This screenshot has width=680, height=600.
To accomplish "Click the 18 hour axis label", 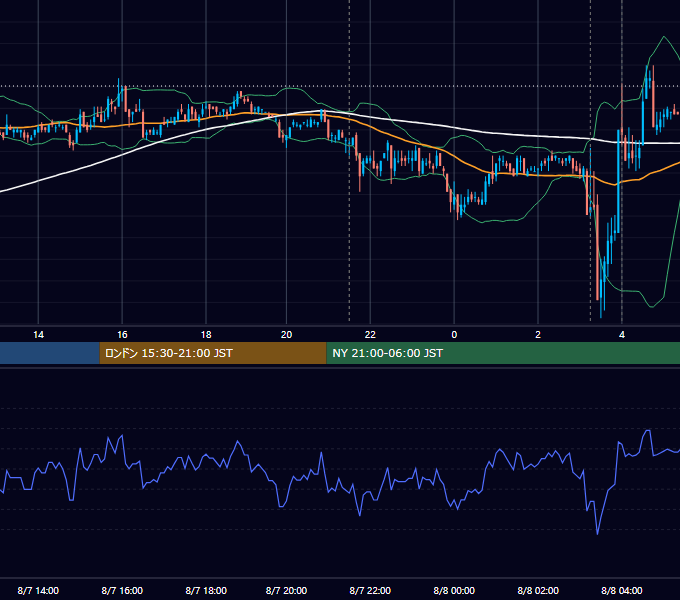I will (206, 335).
